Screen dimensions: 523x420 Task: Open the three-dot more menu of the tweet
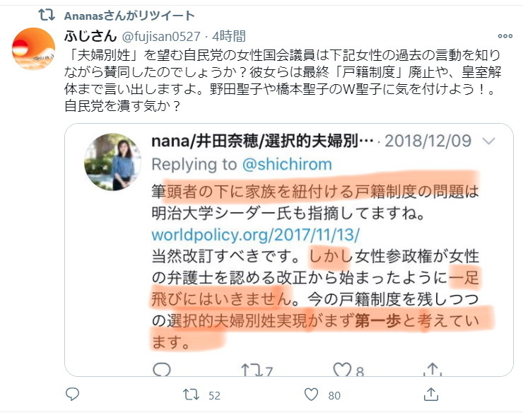pyautogui.click(x=505, y=36)
